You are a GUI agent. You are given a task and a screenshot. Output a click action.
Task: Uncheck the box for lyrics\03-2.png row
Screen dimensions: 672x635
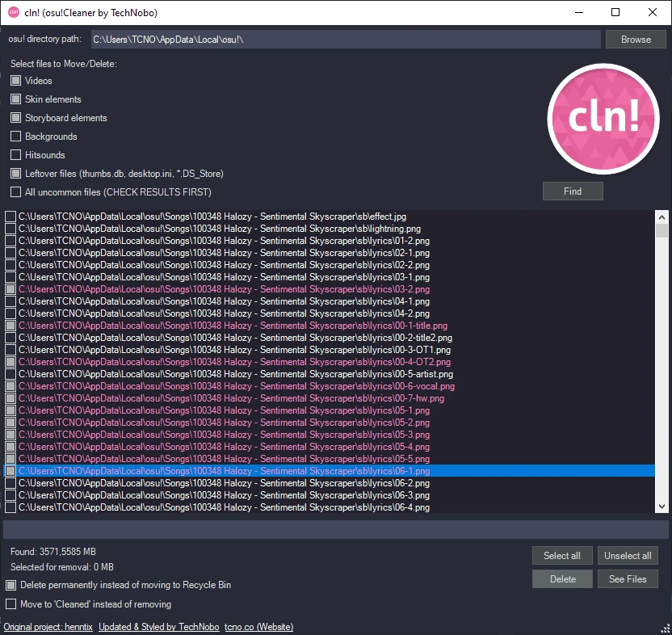[x=10, y=289]
